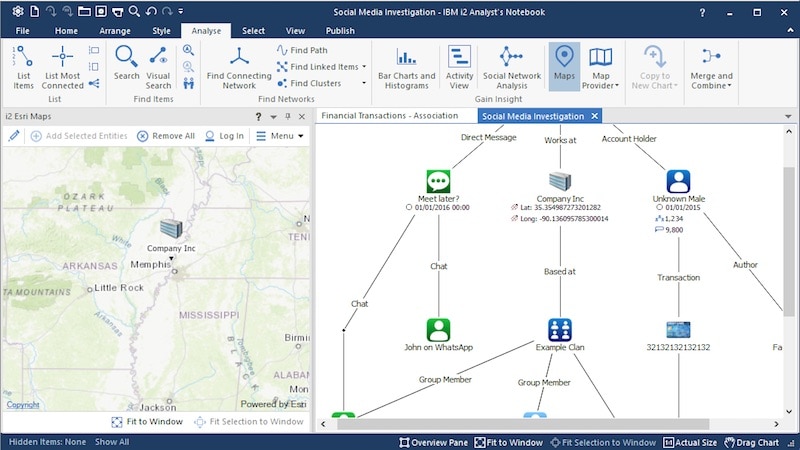Toggle Drag Chart mode in status bar
The image size is (800, 450).
point(752,442)
